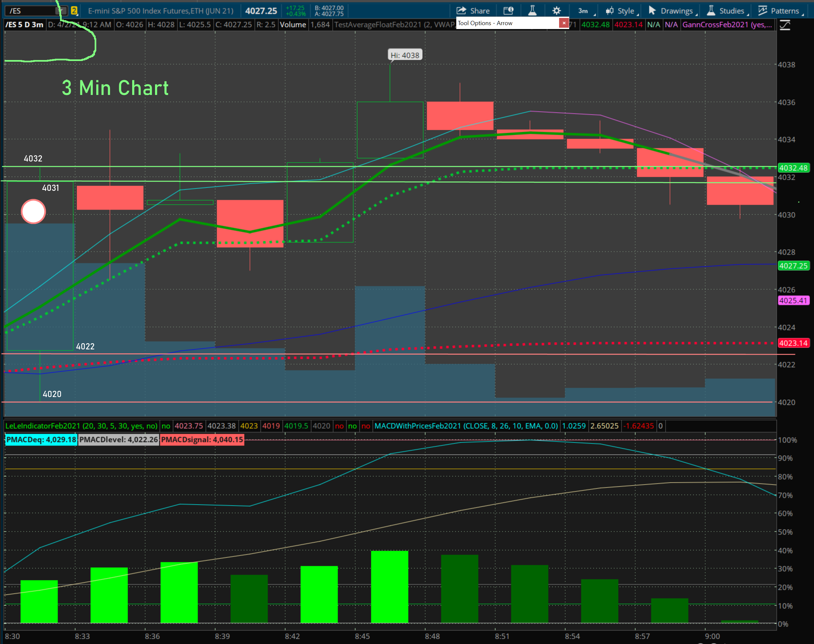The width and height of the screenshot is (814, 644).
Task: Open the Drawings dropdown menu
Action: click(673, 11)
